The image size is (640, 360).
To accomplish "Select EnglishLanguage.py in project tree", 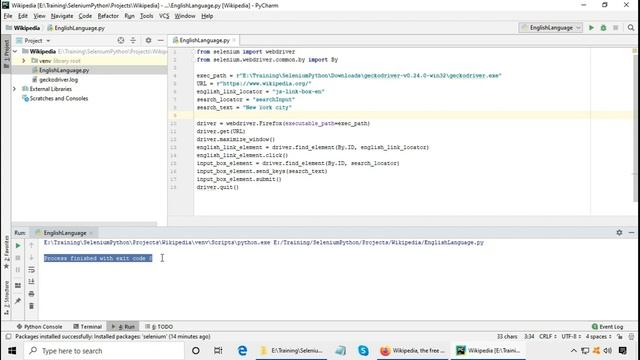I will pos(64,70).
